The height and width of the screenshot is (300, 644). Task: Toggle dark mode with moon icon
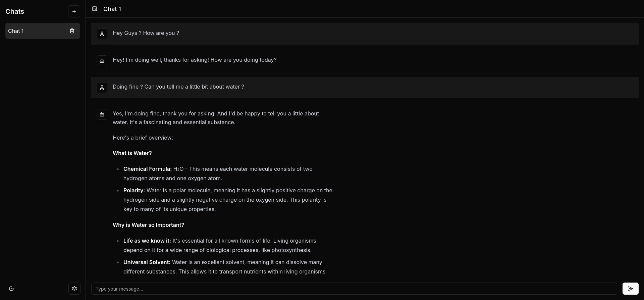(x=11, y=289)
